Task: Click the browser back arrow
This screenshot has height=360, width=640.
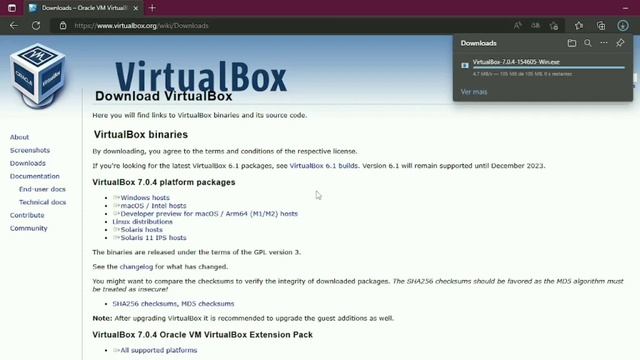Action: coord(14,26)
